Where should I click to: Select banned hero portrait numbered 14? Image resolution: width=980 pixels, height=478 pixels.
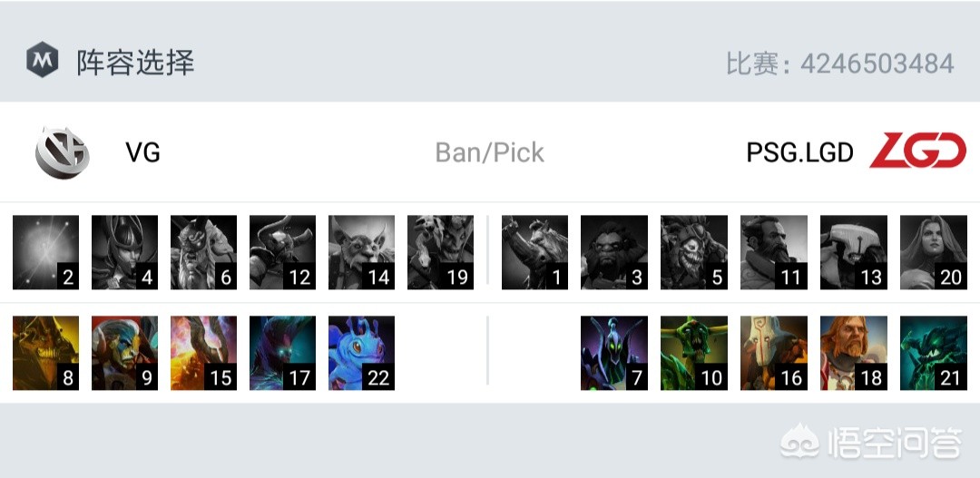362,252
